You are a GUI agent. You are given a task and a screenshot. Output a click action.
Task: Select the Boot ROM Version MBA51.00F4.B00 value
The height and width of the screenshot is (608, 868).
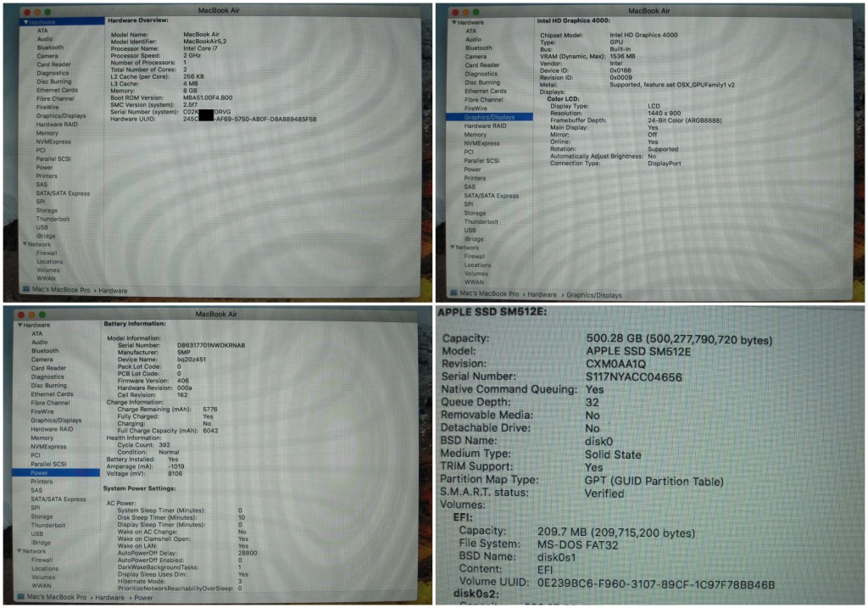(208, 98)
